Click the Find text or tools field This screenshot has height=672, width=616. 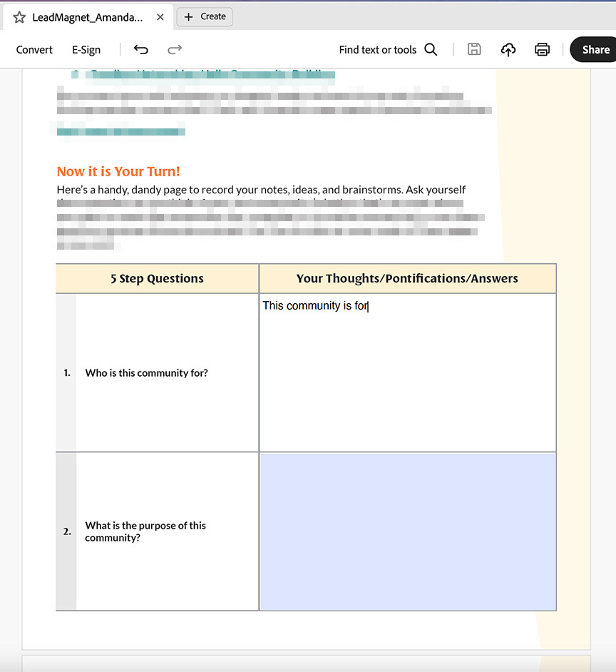377,50
